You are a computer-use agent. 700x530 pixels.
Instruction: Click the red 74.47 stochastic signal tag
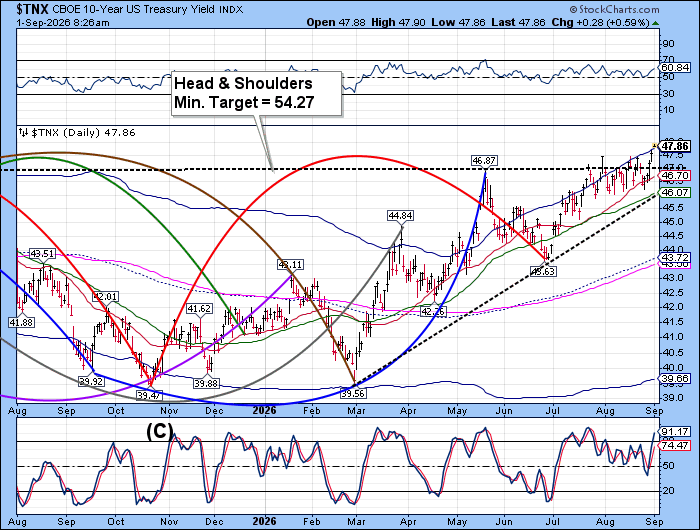pyautogui.click(x=675, y=446)
